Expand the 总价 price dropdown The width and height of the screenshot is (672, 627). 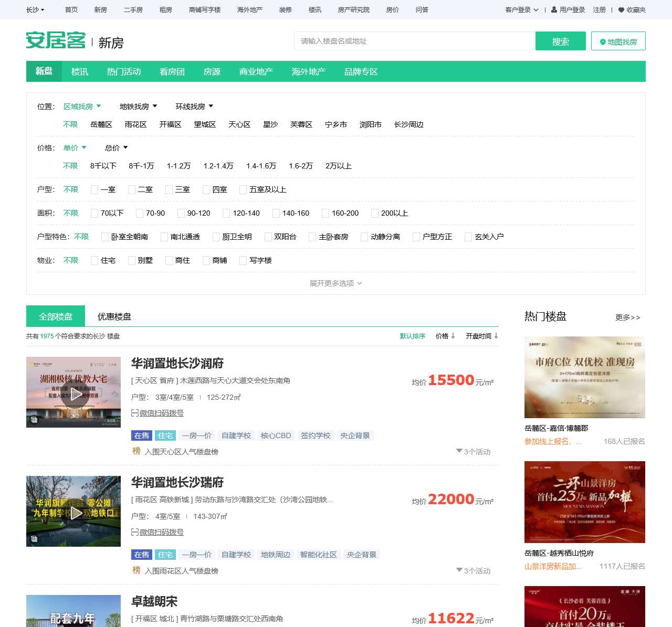pyautogui.click(x=117, y=148)
